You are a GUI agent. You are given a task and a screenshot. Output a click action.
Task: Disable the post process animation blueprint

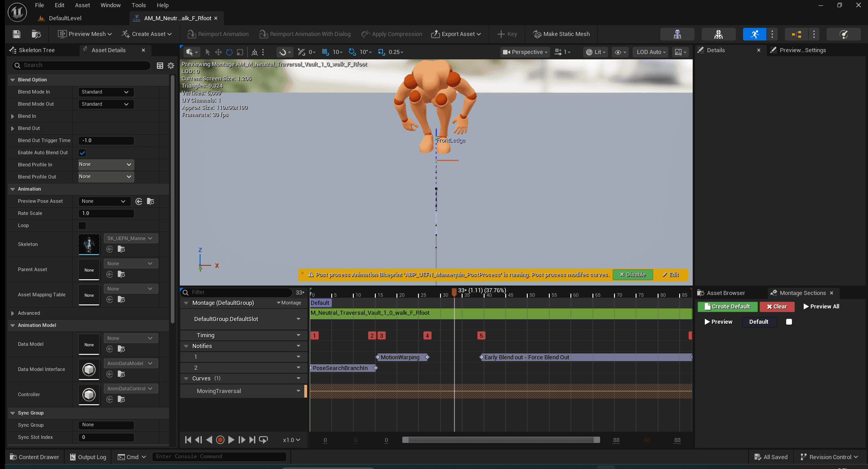tap(632, 275)
